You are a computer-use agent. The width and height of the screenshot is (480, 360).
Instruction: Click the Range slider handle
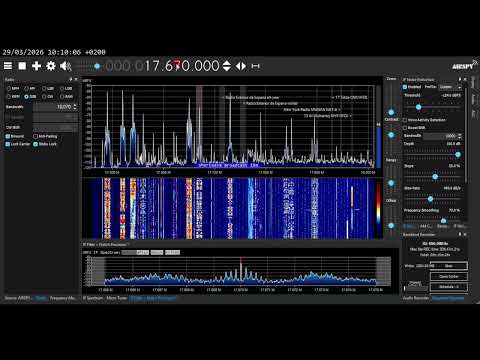pos(391,183)
